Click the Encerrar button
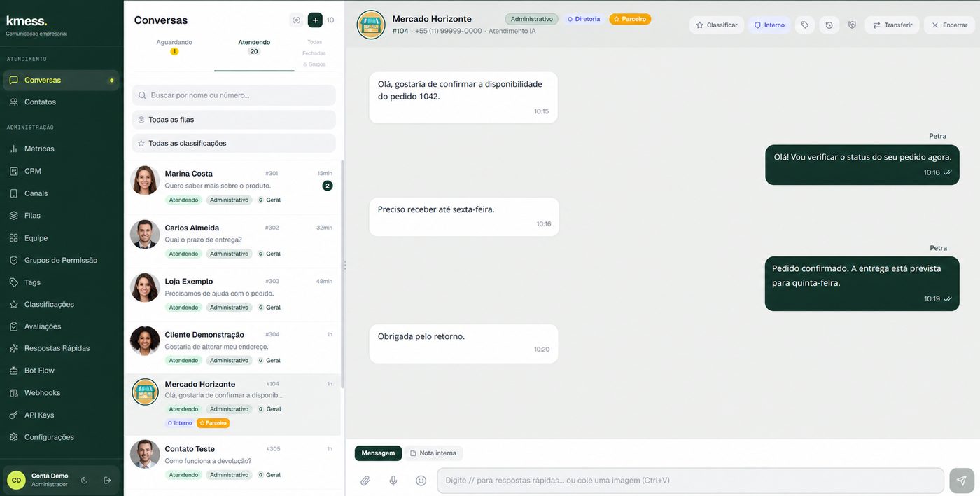Image resolution: width=980 pixels, height=496 pixels. (x=949, y=25)
